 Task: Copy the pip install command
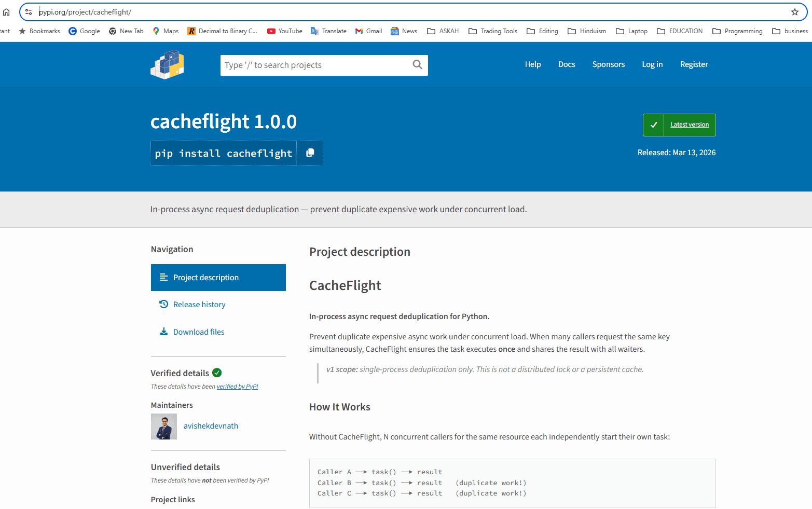coord(310,153)
